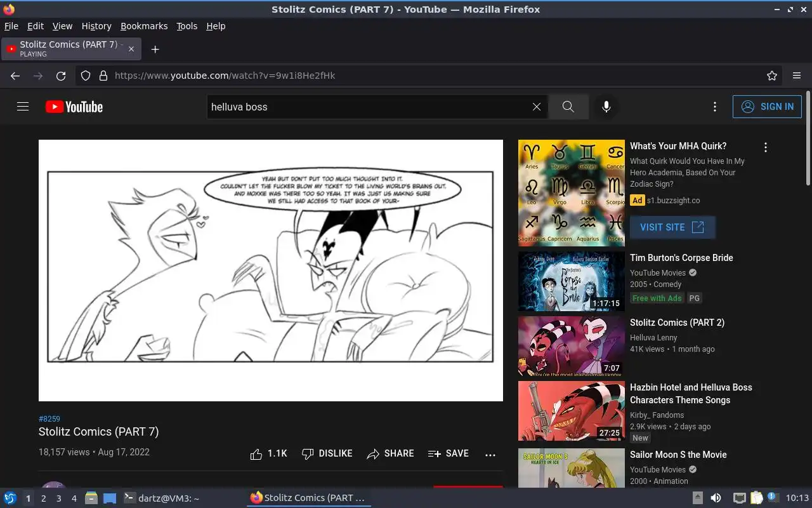Click Hazbin Hotel and Helluva Boss title
The width and height of the screenshot is (812, 508).
(691, 394)
